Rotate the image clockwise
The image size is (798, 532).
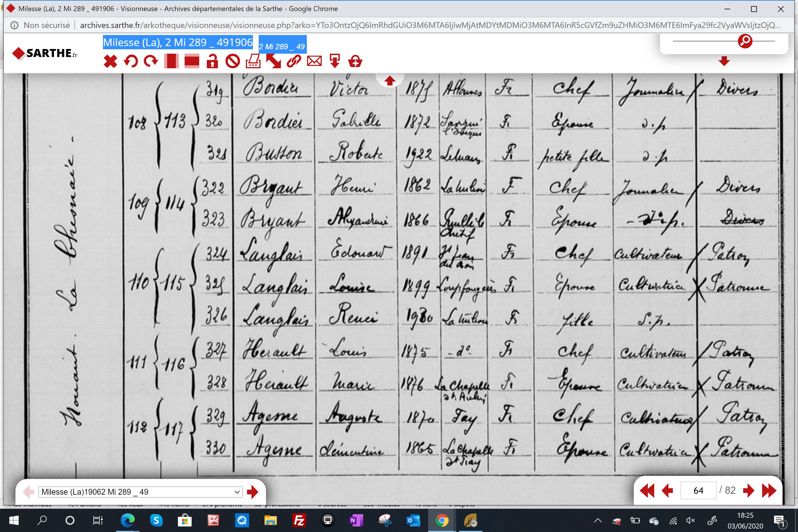[151, 62]
